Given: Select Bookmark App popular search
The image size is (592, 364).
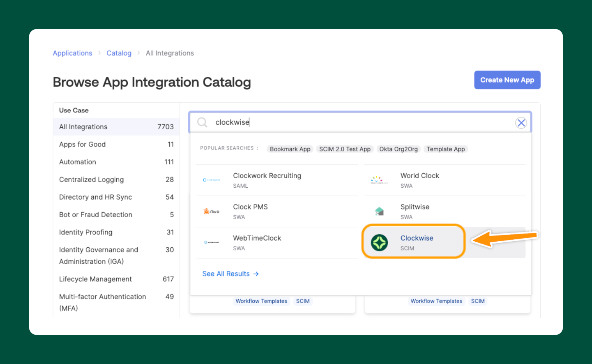Looking at the screenshot, I should (x=290, y=149).
